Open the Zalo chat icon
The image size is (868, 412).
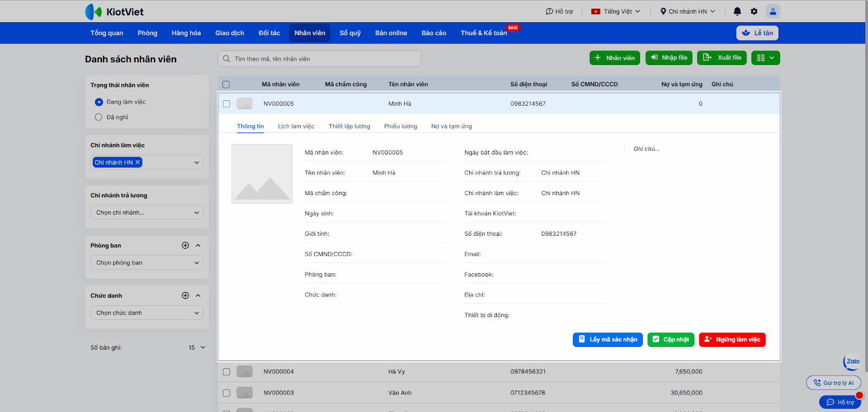[x=852, y=362]
